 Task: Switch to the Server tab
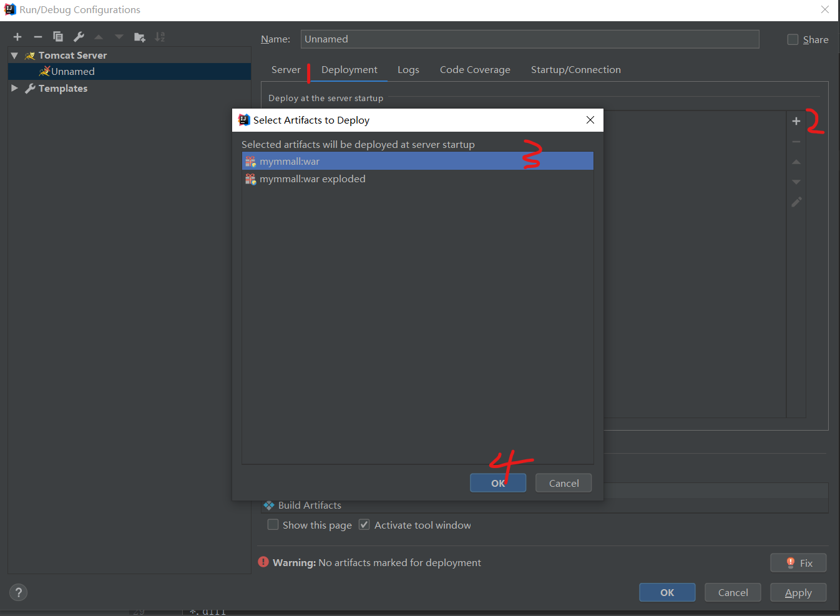pyautogui.click(x=286, y=70)
